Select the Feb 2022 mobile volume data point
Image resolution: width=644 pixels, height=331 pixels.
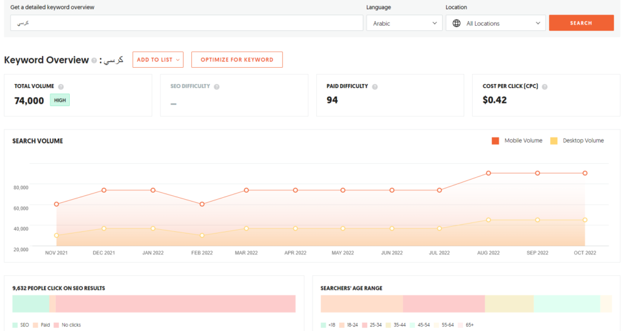coord(201,204)
